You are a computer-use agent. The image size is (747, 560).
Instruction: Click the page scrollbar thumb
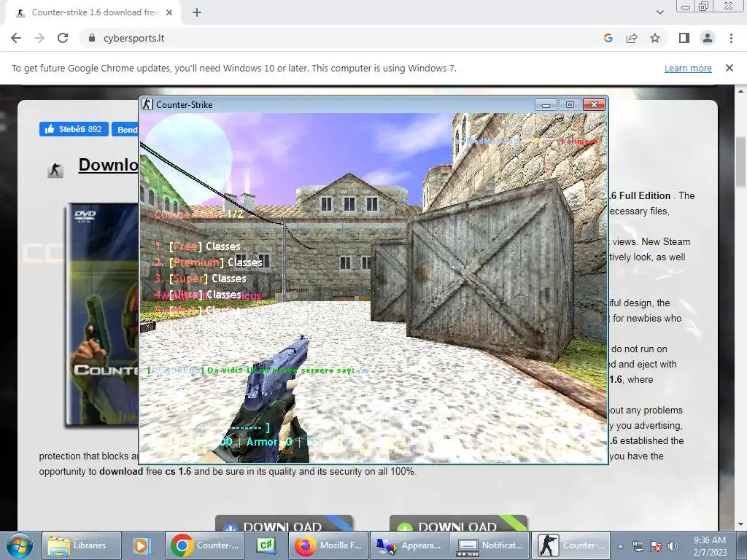click(x=741, y=162)
